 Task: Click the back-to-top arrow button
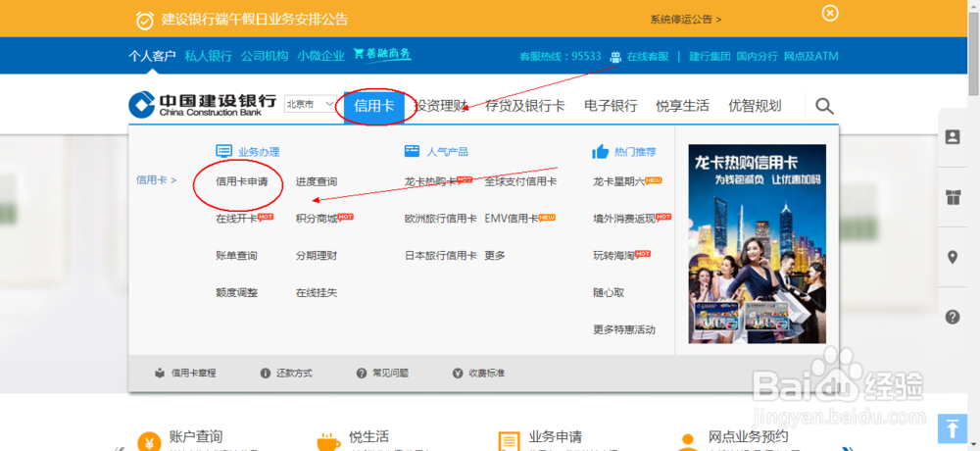click(x=953, y=429)
